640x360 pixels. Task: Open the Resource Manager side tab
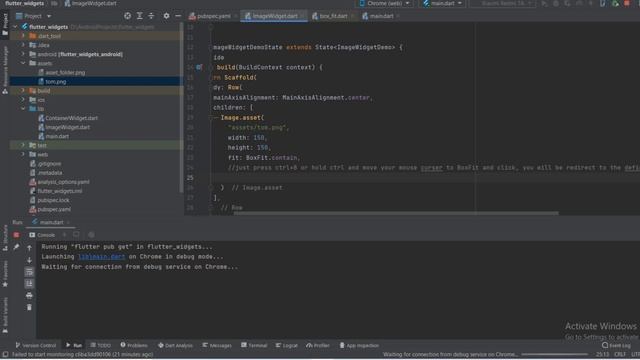pos(5,69)
